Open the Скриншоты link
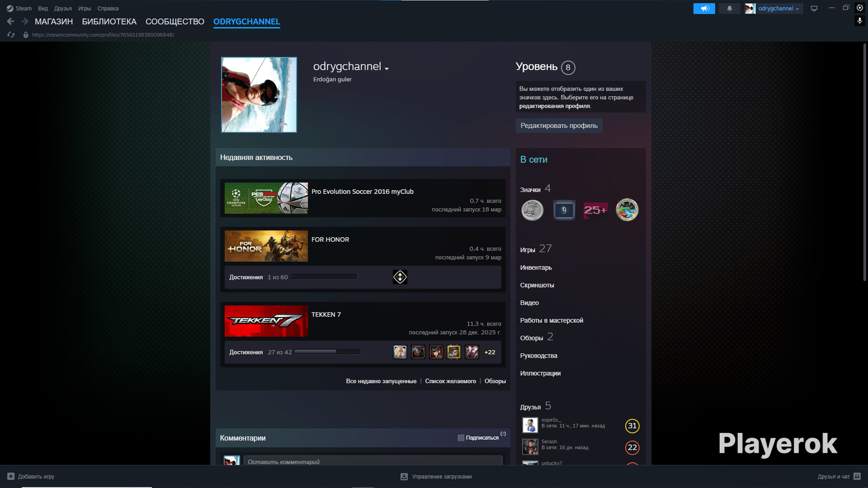The image size is (868, 488). click(537, 285)
